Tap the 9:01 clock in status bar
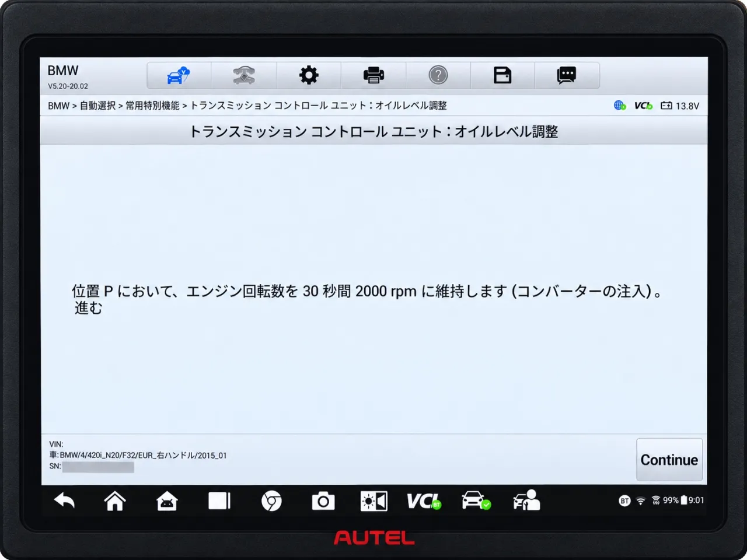This screenshot has width=747, height=560. (696, 501)
